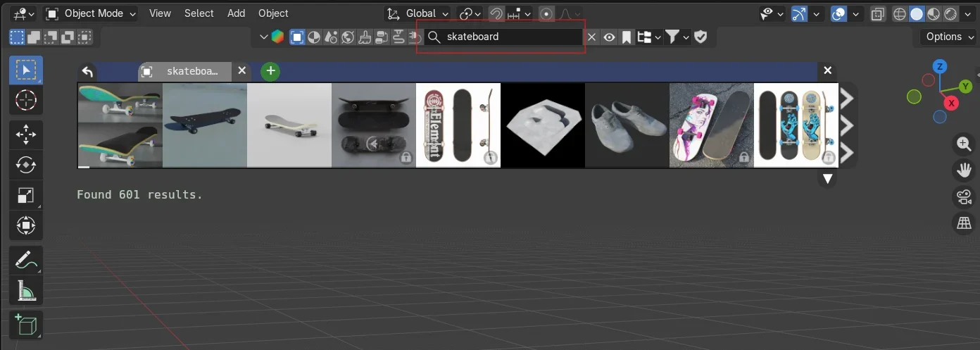The image size is (980, 350).
Task: Toggle show gizmo button
Action: pyautogui.click(x=800, y=13)
